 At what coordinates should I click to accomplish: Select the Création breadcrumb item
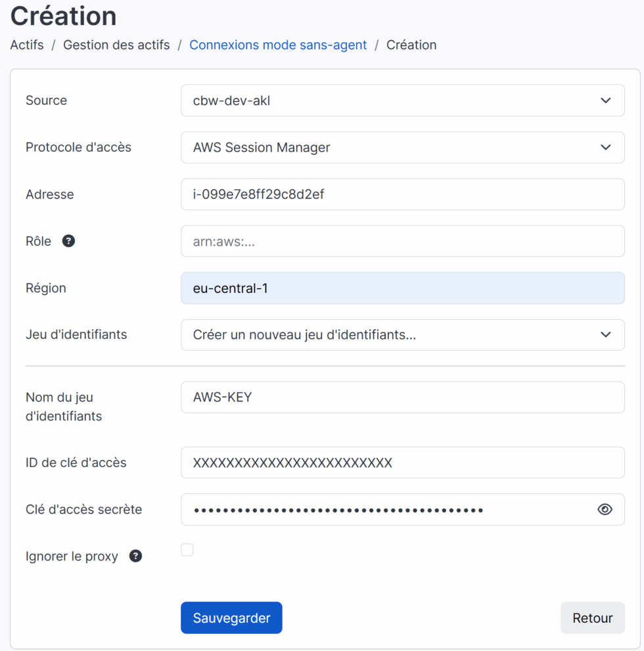click(x=411, y=45)
